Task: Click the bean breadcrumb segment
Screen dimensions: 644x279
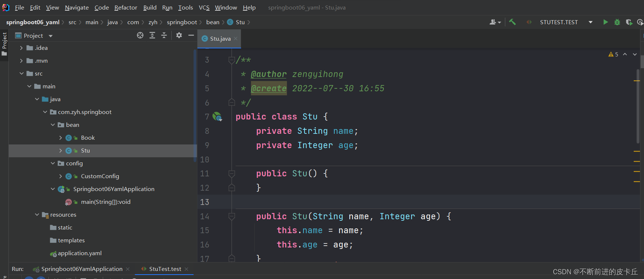Action: click(x=213, y=22)
